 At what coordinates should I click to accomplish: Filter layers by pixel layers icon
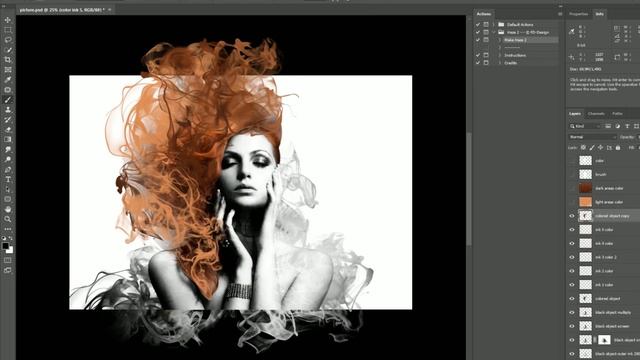608,126
